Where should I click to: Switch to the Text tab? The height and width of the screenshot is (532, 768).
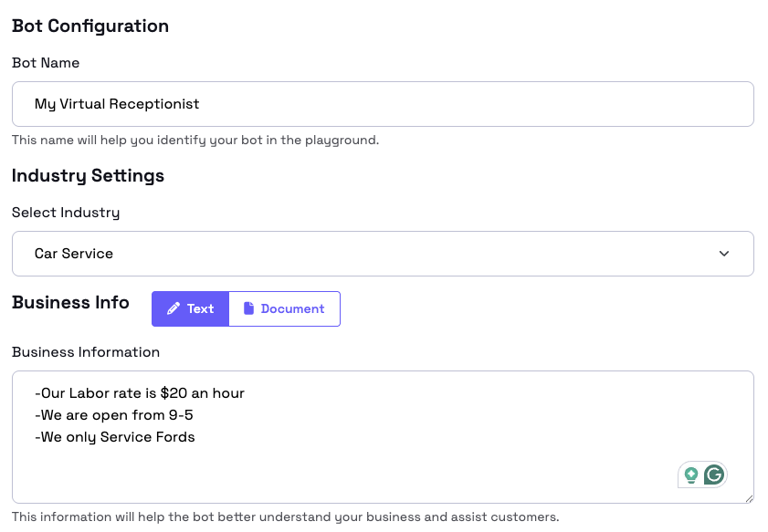click(x=190, y=308)
